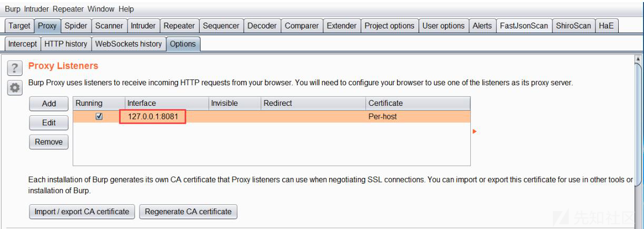Select the 127.0.0.1:8081 listener row
This screenshot has width=644, height=229.
pos(271,116)
